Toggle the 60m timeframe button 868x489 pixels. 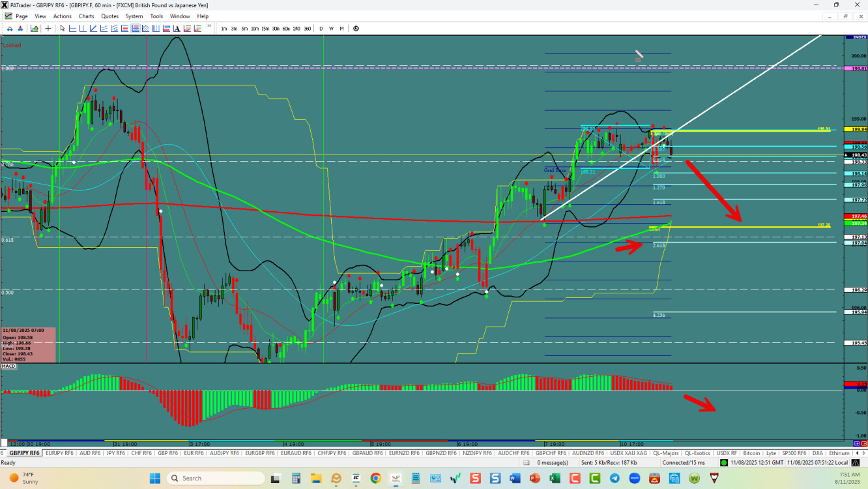(x=286, y=29)
